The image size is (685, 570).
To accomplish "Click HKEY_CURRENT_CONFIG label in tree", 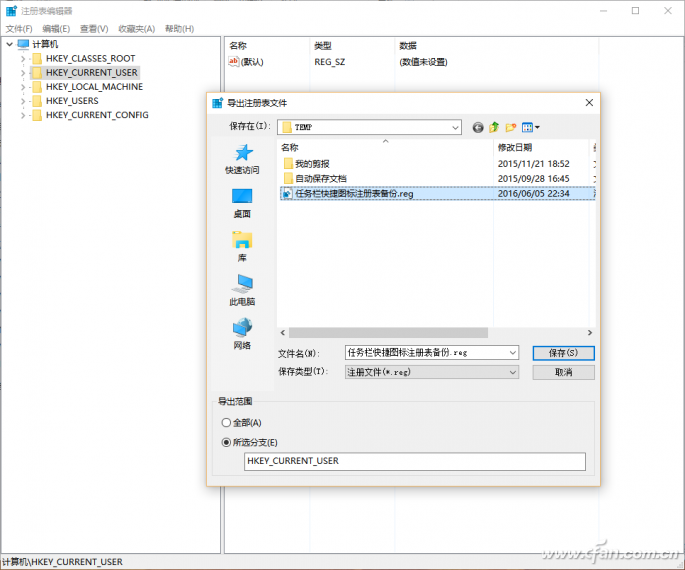I will [x=97, y=115].
